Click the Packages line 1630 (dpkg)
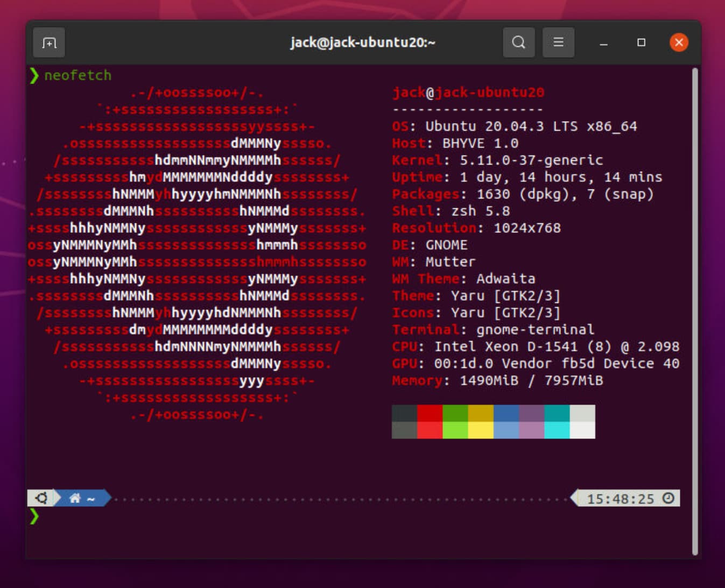The width and height of the screenshot is (725, 588). tap(523, 194)
